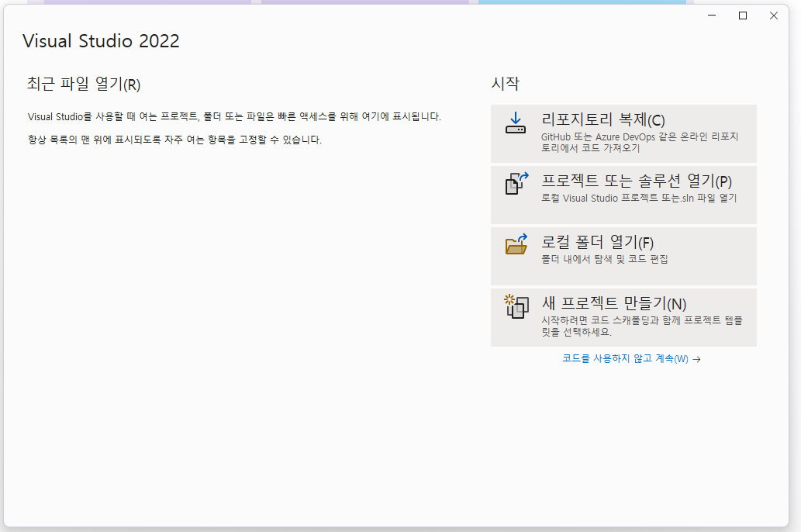
Task: Click the clone repository download icon
Action: click(516, 123)
